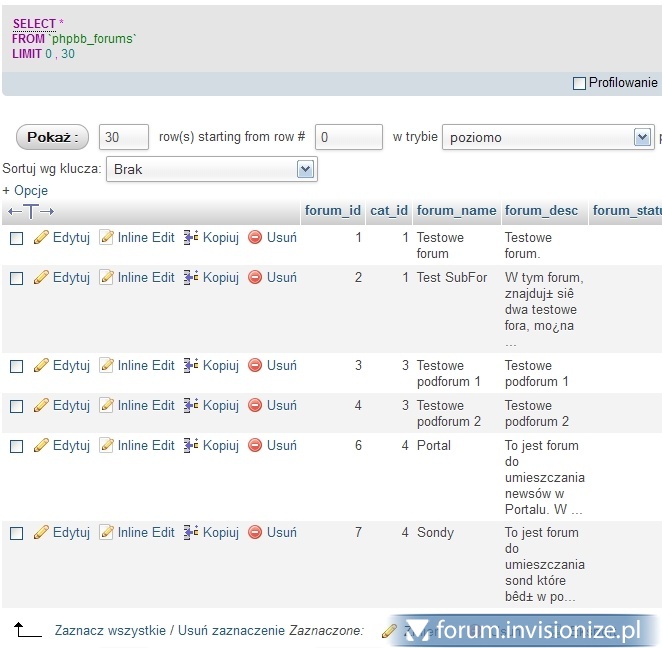Open the 'poziomo' display mode dropdown
The image size is (662, 648).
click(x=547, y=137)
